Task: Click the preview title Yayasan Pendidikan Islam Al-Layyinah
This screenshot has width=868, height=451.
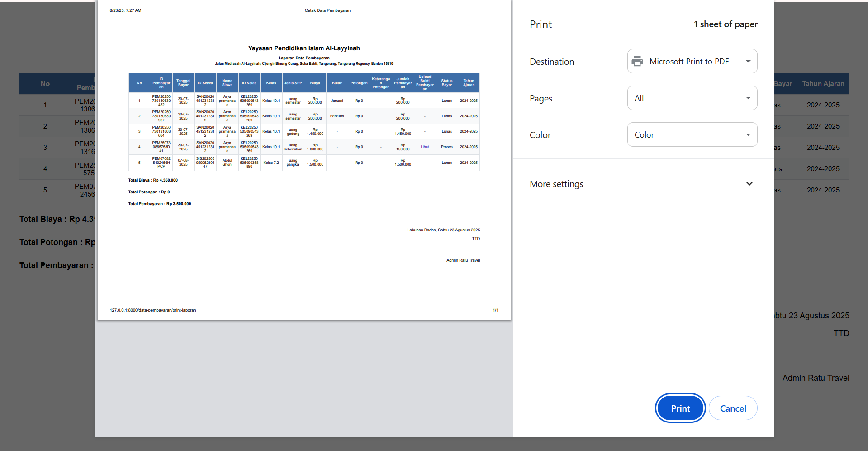Action: click(304, 48)
